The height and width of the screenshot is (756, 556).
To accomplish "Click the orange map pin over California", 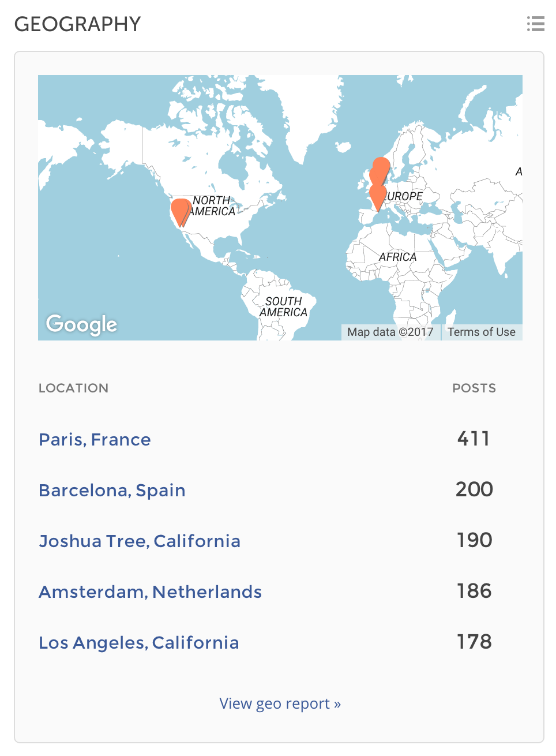I will tap(181, 211).
